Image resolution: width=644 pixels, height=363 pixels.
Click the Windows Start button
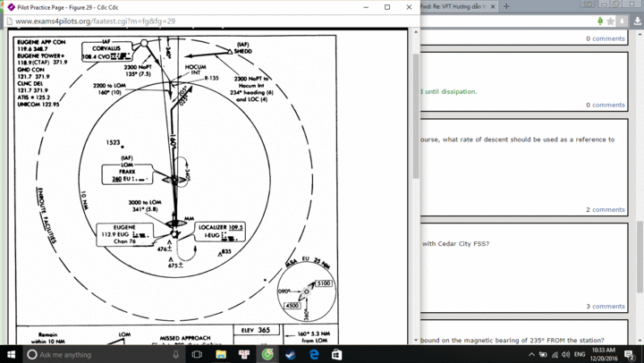pos(11,354)
